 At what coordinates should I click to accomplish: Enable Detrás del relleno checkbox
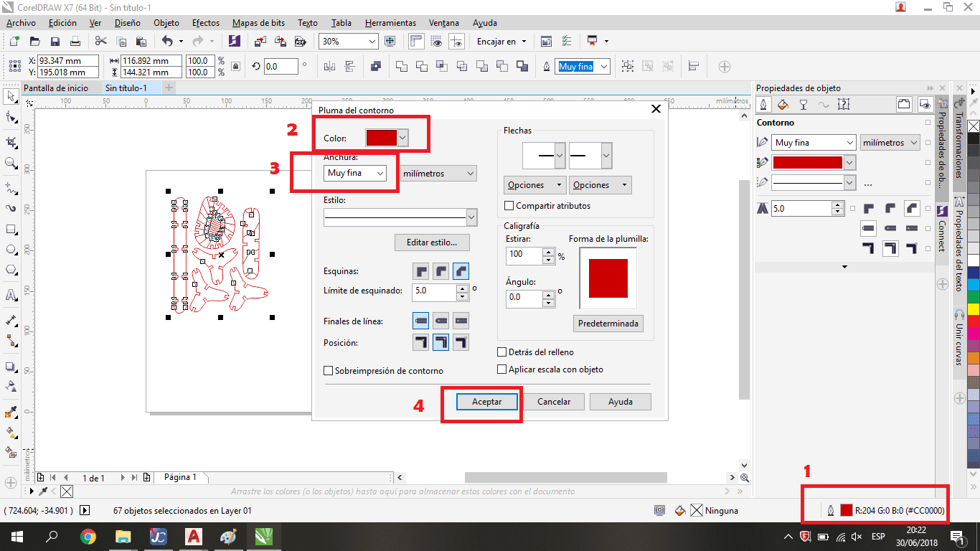point(502,352)
